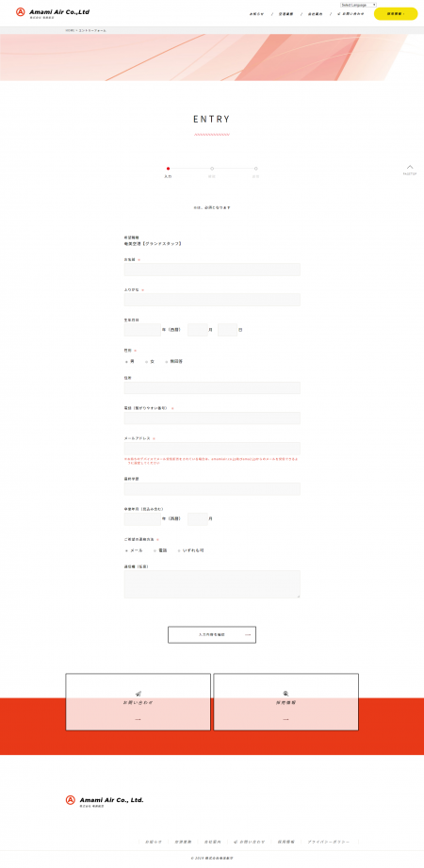This screenshot has width=424, height=868.
Task: Click the yellow 採用情報 button in header
Action: 396,13
